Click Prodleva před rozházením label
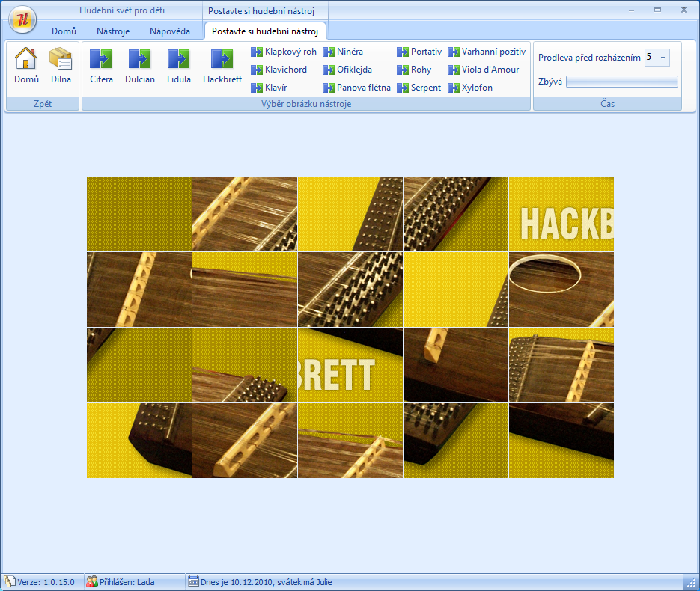 589,58
